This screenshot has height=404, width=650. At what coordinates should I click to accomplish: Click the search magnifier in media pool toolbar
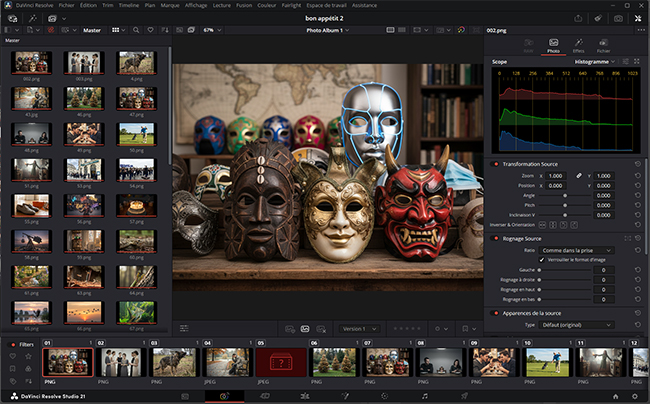tap(136, 30)
